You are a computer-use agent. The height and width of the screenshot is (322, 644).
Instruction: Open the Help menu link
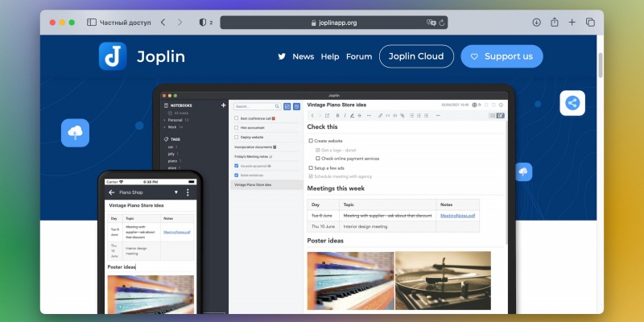coord(330,56)
